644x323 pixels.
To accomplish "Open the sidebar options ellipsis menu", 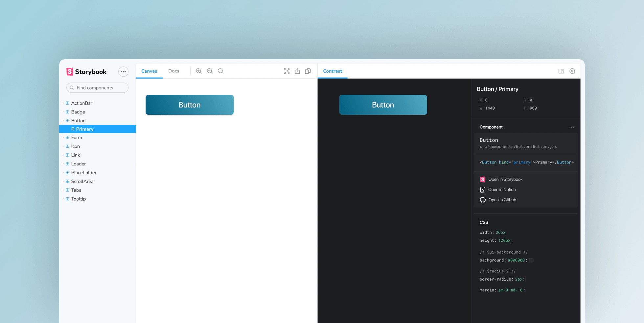I will coord(123,71).
